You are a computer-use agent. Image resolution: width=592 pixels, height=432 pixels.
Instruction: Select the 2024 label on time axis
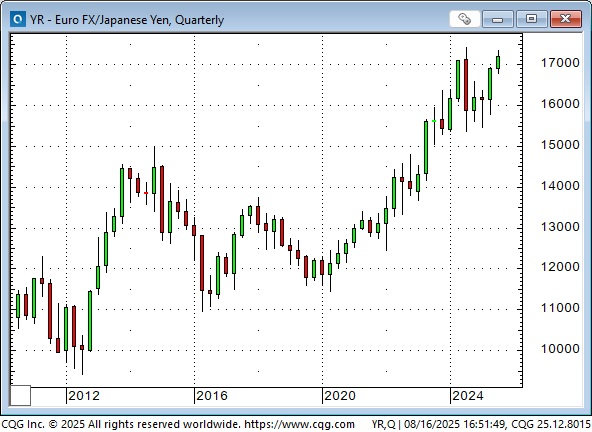tap(468, 396)
